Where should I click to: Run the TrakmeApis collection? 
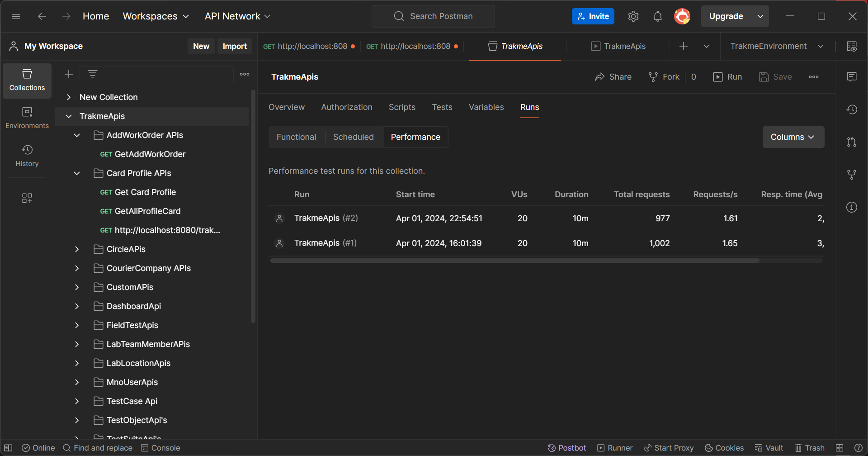[727, 77]
